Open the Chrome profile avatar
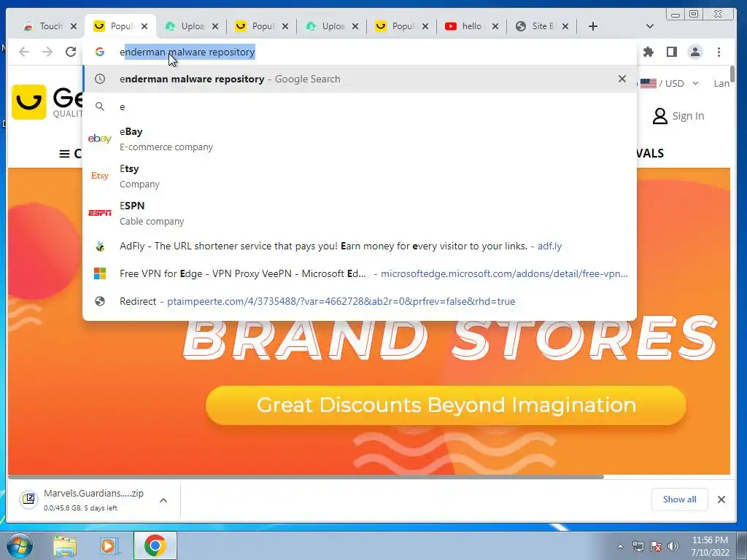The width and height of the screenshot is (747, 560). click(695, 52)
